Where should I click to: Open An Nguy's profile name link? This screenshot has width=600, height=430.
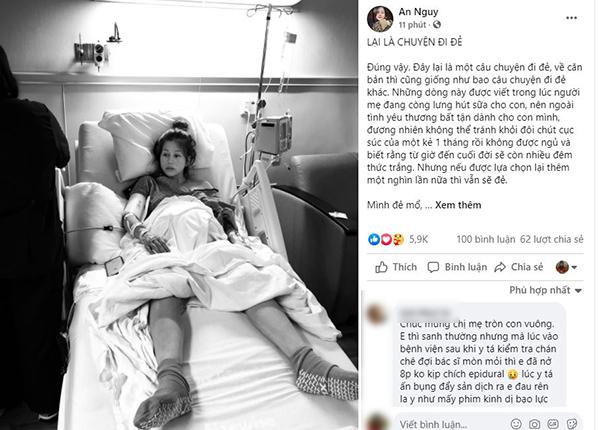click(418, 12)
